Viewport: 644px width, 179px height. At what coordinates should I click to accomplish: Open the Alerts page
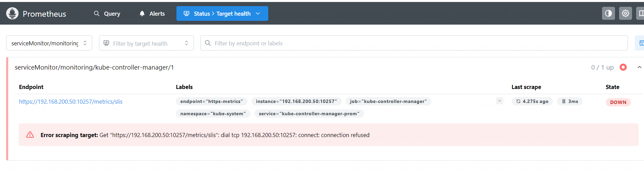pyautogui.click(x=152, y=14)
